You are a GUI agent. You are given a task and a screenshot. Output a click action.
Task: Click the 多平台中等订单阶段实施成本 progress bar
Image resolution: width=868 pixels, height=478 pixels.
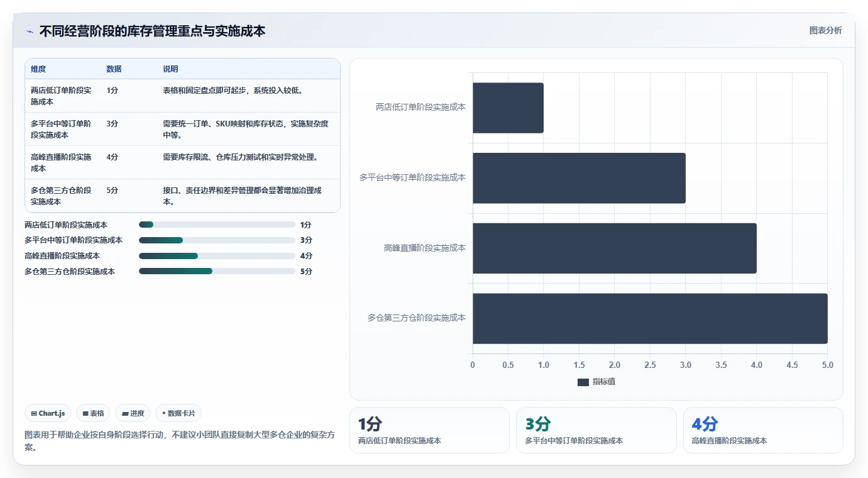217,240
